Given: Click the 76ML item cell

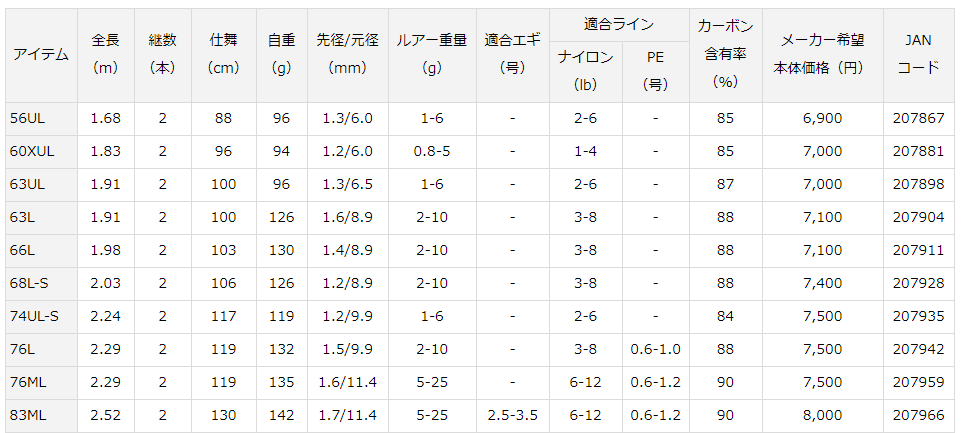Looking at the screenshot, I should point(41,383).
